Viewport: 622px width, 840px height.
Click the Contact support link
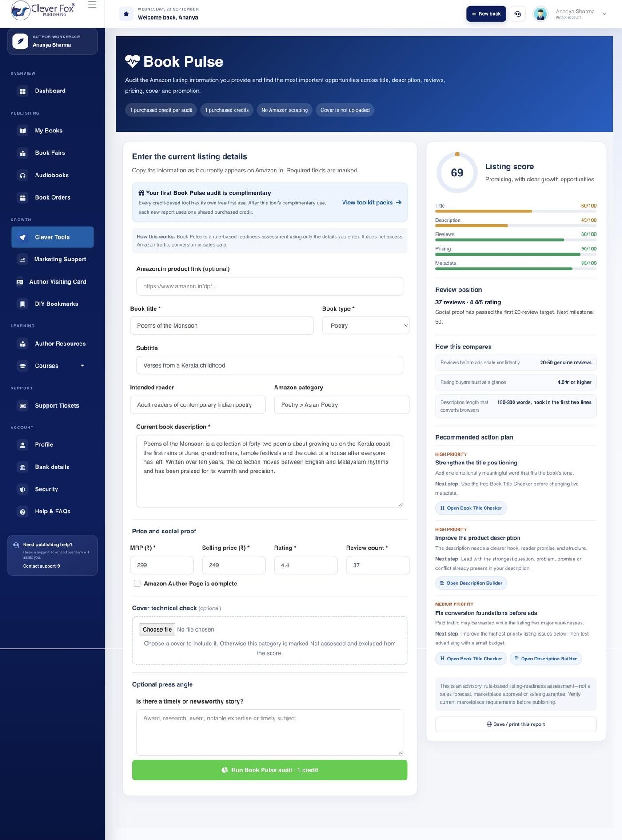42,566
